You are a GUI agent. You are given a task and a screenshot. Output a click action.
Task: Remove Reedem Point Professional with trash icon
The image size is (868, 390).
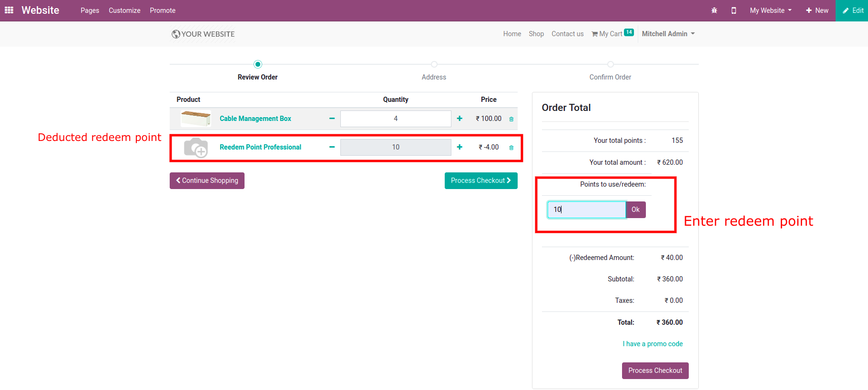(x=511, y=148)
